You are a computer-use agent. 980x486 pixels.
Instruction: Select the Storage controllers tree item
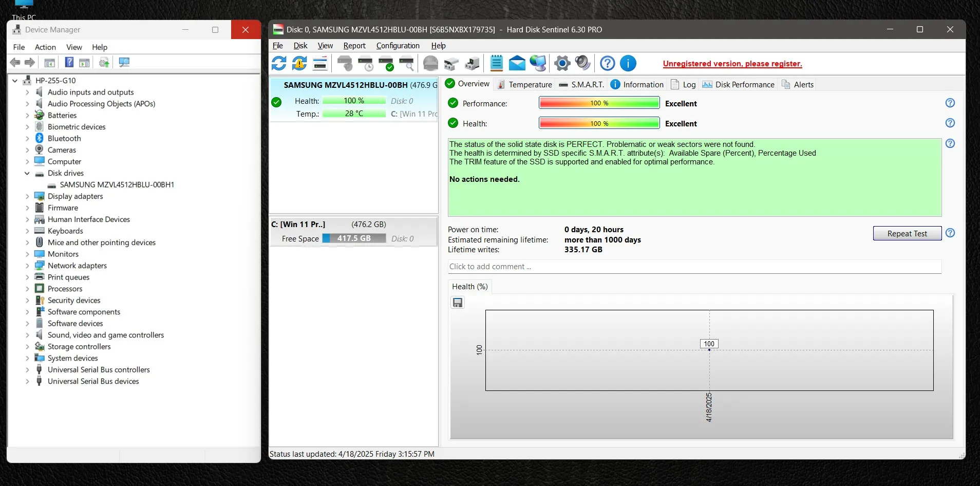click(x=79, y=347)
